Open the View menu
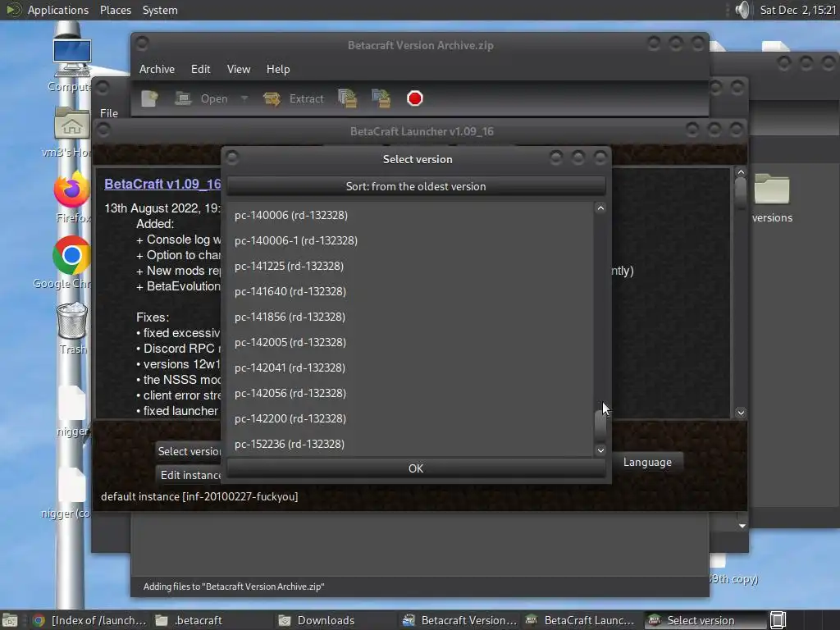 coord(239,69)
